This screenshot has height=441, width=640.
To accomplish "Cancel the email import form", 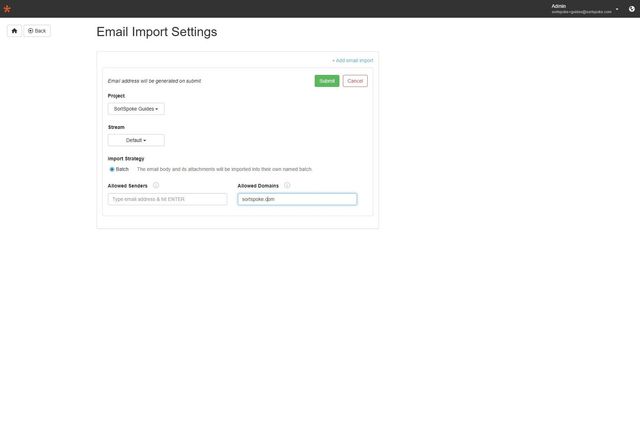I will pyautogui.click(x=355, y=81).
